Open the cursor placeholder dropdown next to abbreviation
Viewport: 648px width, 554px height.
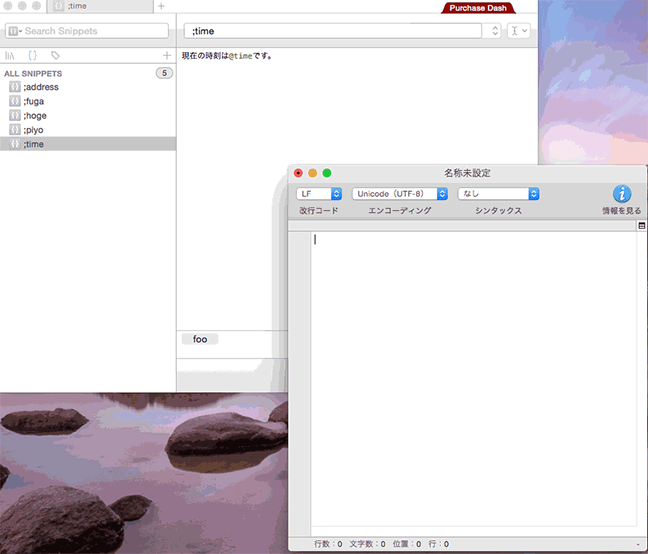518,31
